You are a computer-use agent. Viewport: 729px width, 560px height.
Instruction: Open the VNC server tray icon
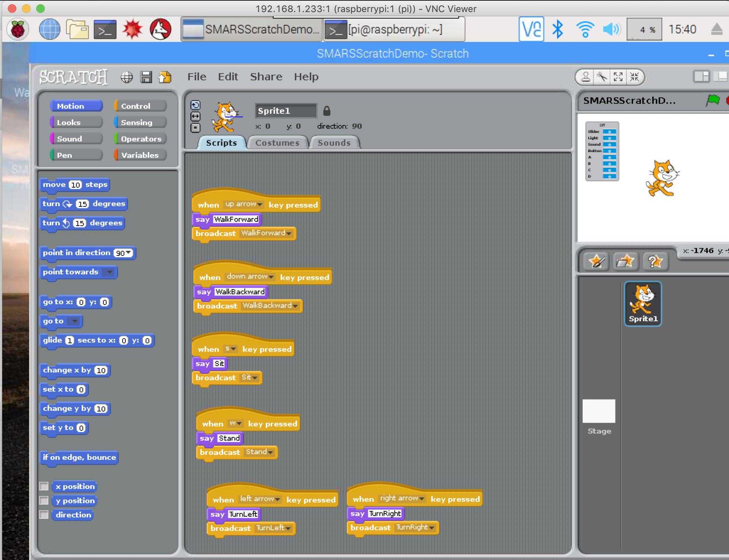tap(531, 29)
